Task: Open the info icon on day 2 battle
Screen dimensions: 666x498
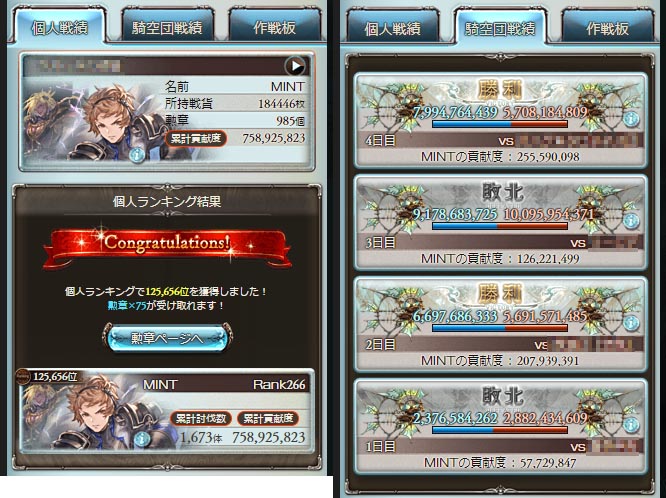Action: [x=631, y=323]
